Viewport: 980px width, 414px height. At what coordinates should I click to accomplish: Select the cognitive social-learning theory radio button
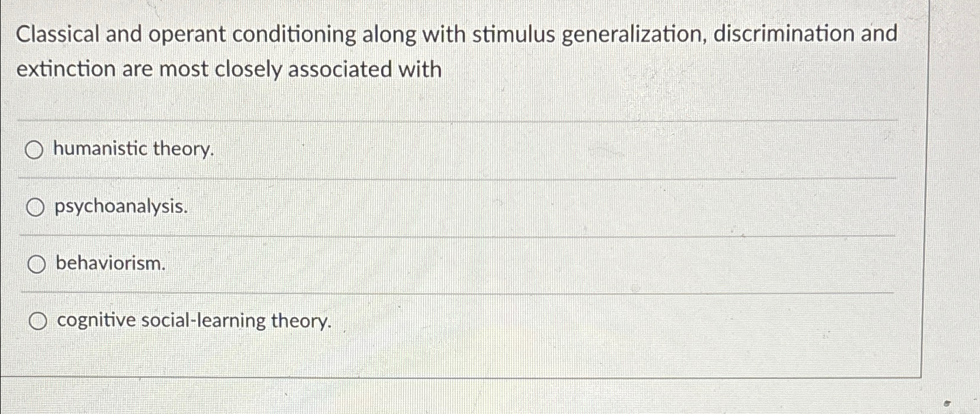[39, 320]
